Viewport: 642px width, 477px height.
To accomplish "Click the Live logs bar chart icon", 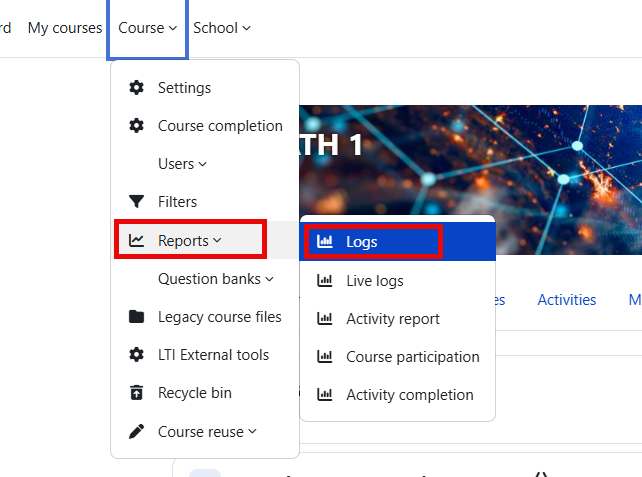I will point(324,281).
